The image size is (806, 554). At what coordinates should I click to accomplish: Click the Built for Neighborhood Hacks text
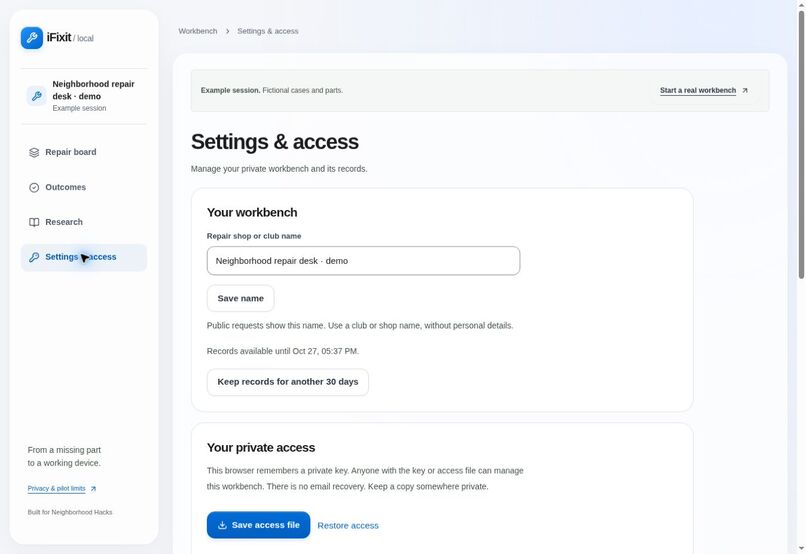70,512
